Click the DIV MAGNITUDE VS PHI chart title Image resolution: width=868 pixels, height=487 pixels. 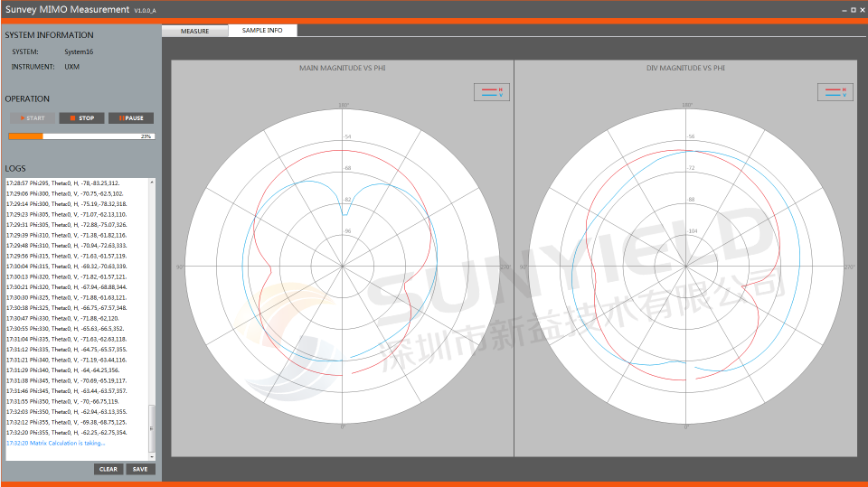[x=685, y=68]
